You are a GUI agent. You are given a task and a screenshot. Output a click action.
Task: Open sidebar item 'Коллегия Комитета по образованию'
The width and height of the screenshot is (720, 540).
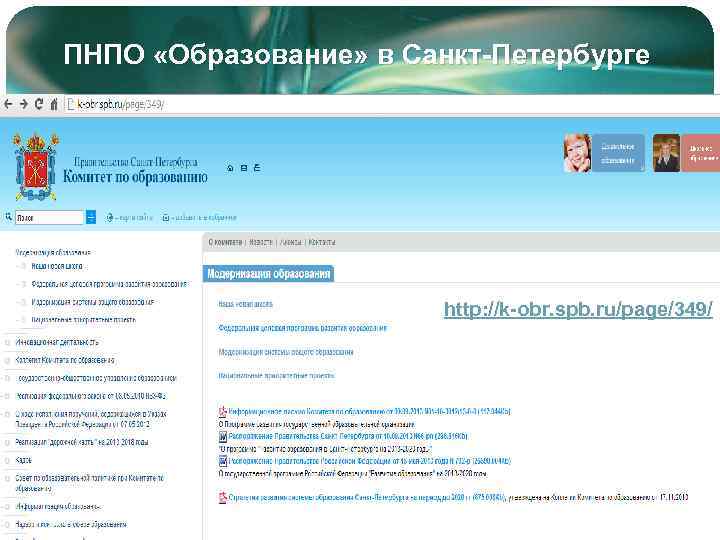tap(65, 360)
